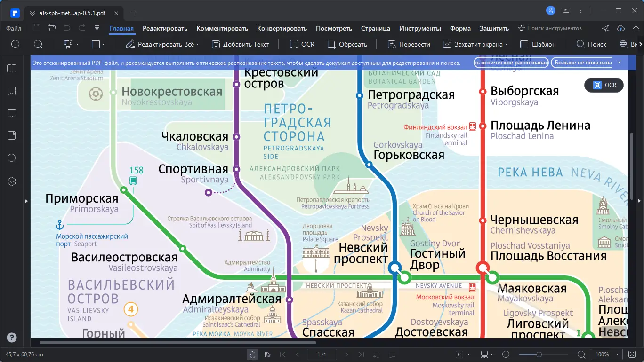Click the help question mark icon

click(x=12, y=338)
